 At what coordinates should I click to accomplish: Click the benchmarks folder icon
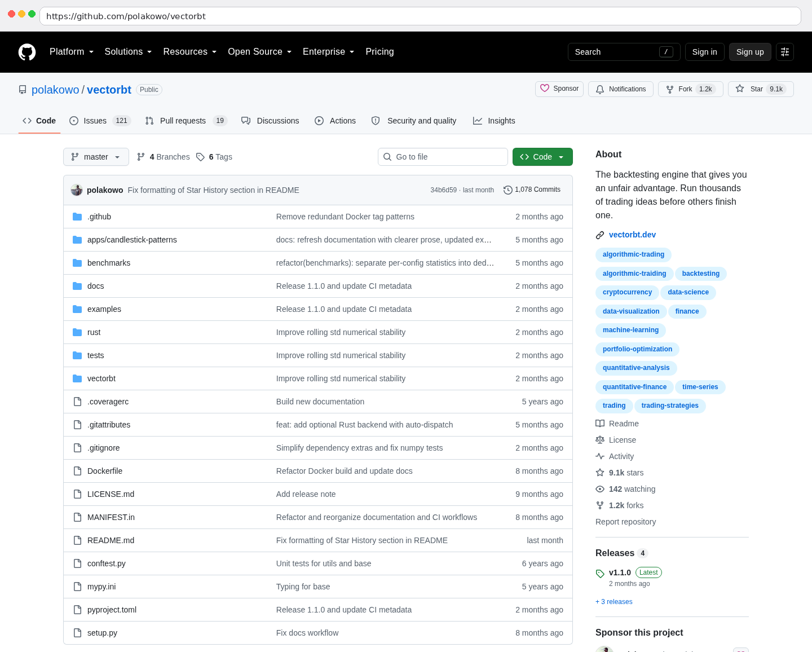(x=77, y=263)
